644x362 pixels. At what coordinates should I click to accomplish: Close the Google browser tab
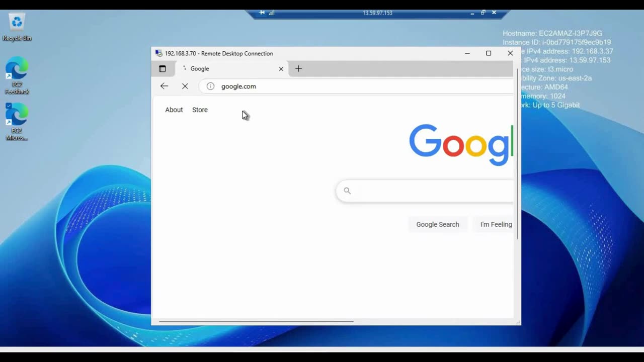281,69
